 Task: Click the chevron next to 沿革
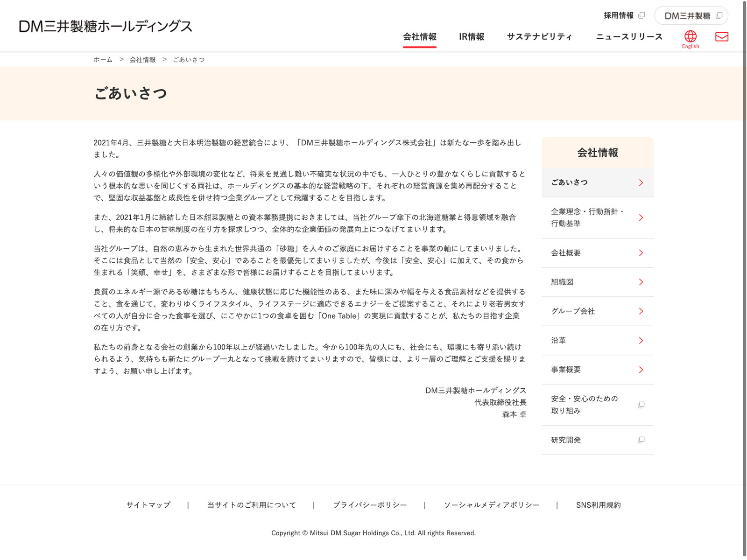pos(641,341)
